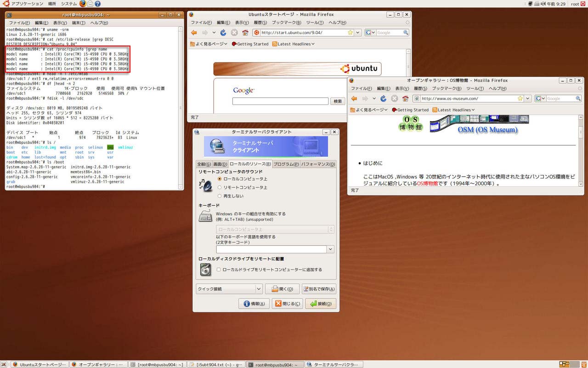Click the keyboard icon in Terminal Server Client
The height and width of the screenshot is (368, 588).
205,216
